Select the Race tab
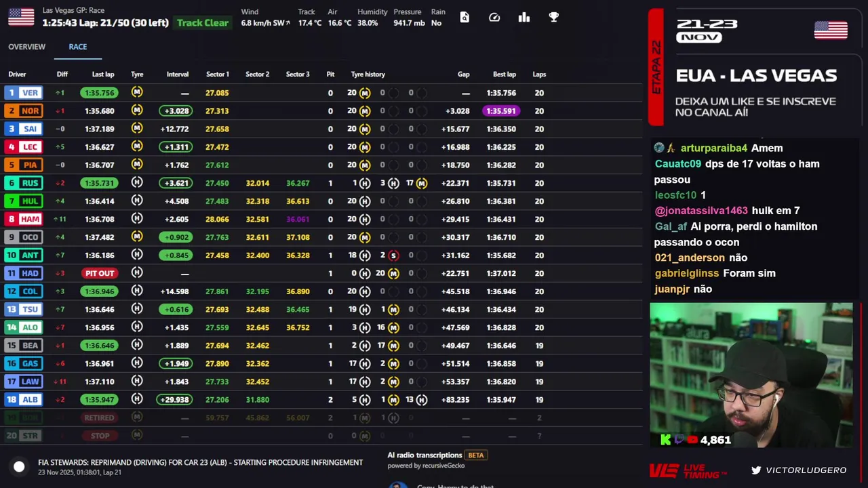The image size is (868, 488). click(78, 47)
